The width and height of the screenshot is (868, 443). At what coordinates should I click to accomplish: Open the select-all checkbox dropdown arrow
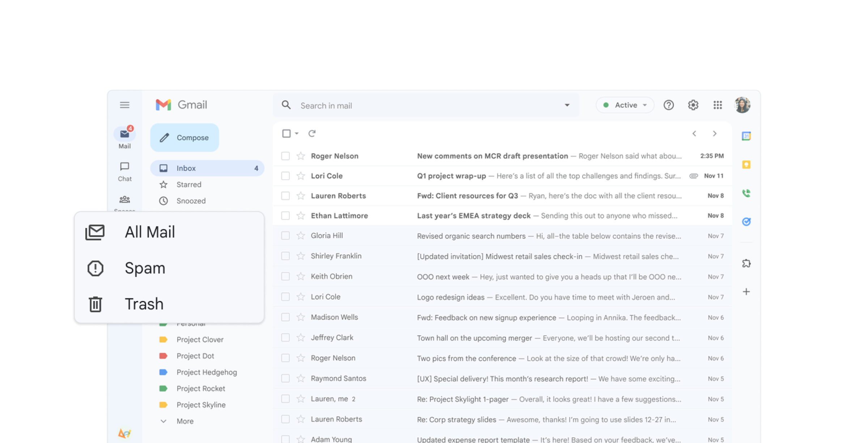(x=297, y=134)
